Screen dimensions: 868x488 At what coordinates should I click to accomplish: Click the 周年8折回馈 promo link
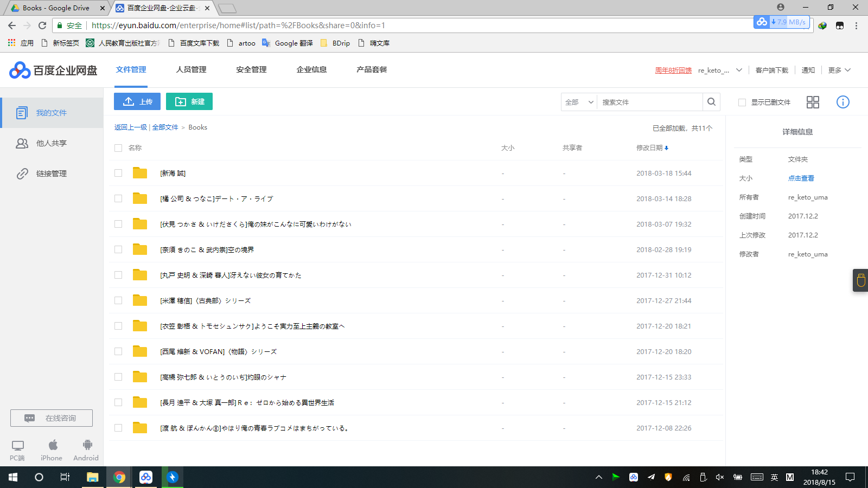(673, 70)
